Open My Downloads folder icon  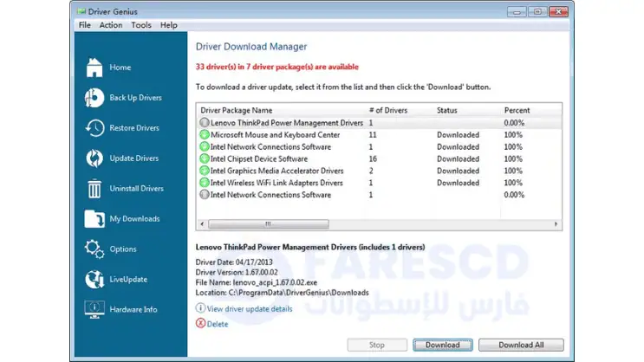click(94, 219)
